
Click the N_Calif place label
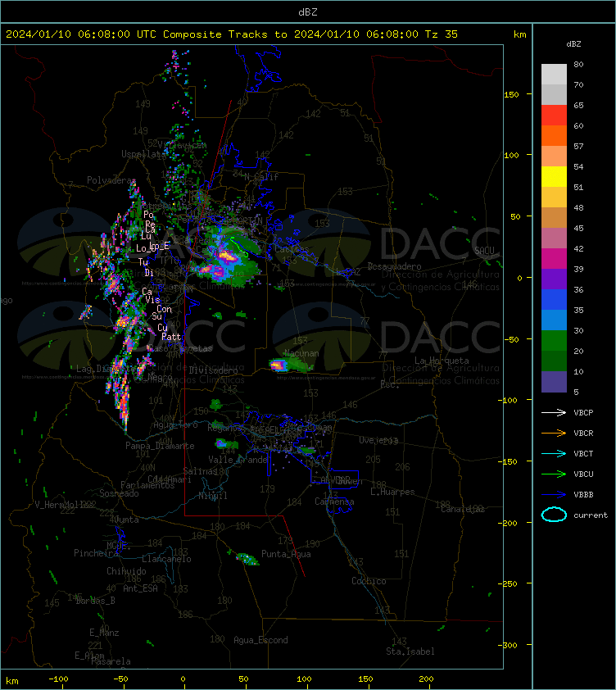coord(261,177)
